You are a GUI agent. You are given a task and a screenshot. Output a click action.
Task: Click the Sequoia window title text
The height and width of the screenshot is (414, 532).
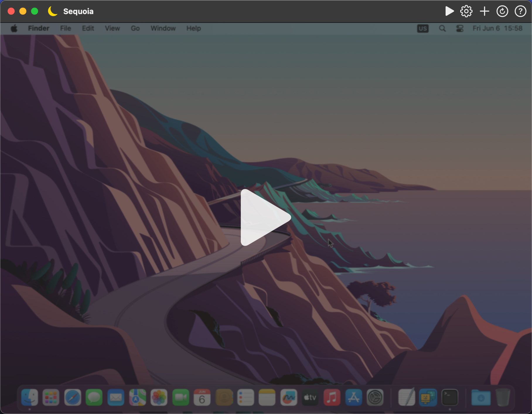tap(78, 11)
